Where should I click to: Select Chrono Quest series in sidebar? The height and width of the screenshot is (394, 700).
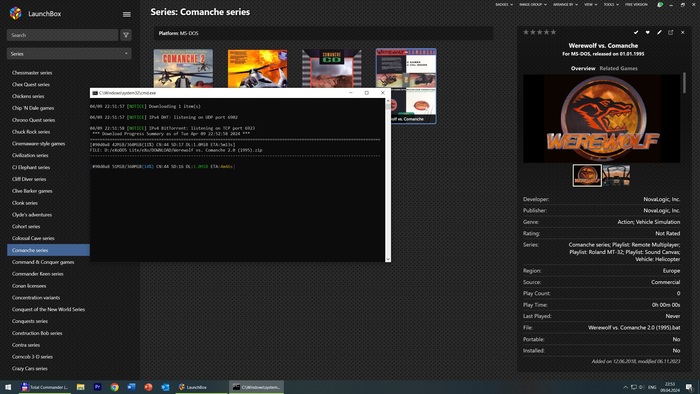[33, 120]
